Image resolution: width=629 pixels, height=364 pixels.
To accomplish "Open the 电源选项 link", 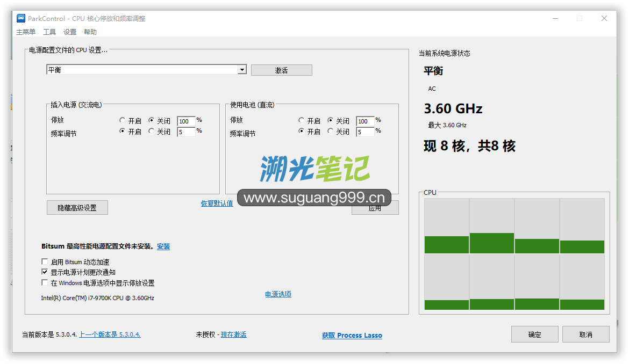I will [278, 294].
